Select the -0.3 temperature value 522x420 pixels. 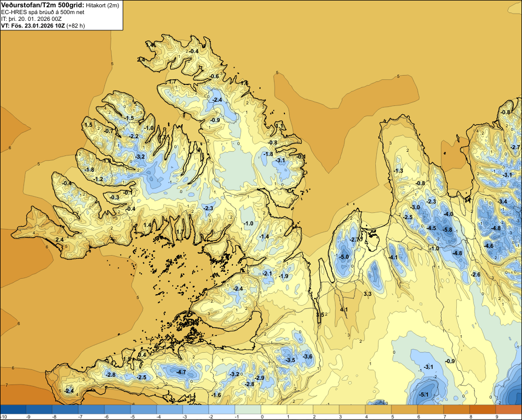[x=114, y=197]
